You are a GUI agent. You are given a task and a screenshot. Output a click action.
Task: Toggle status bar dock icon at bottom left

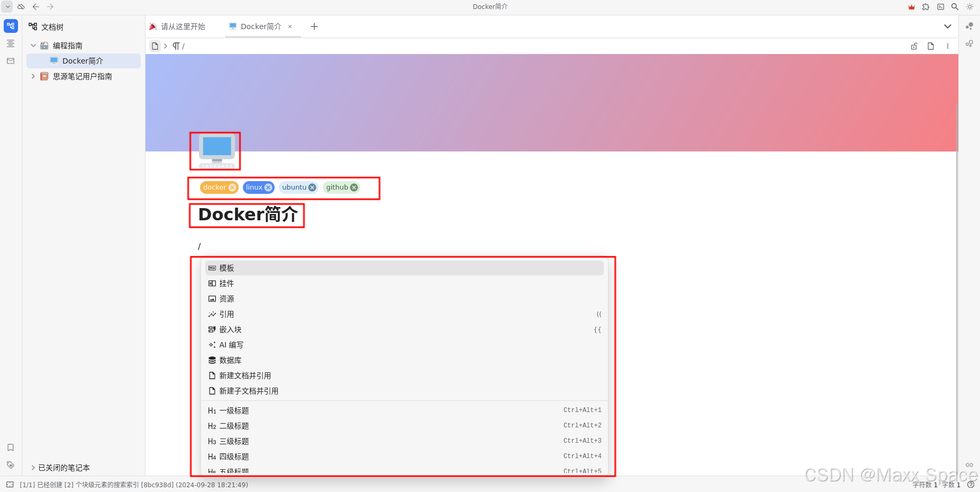10,485
